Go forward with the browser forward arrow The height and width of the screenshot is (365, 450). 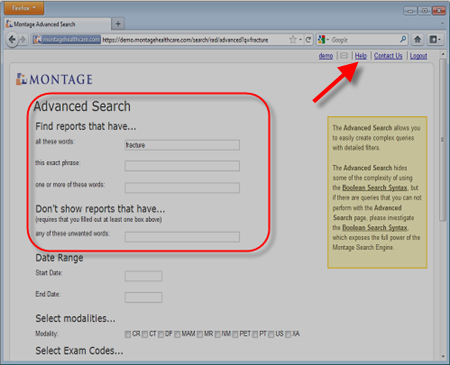click(x=23, y=40)
